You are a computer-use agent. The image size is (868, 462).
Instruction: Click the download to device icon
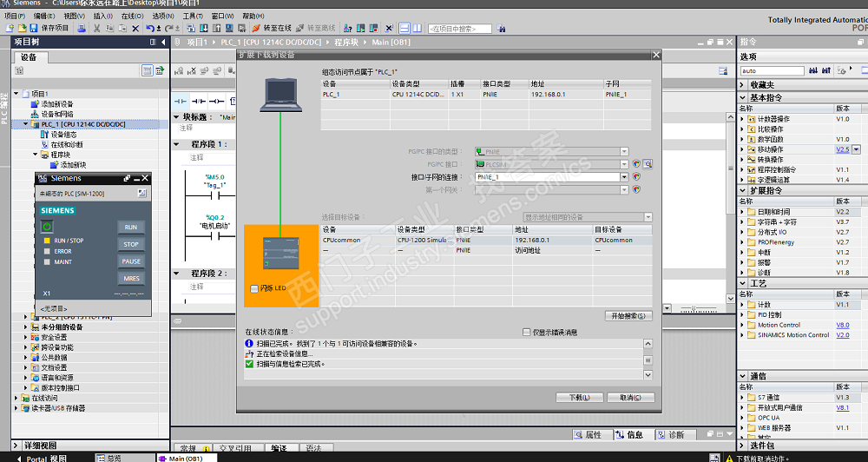click(x=204, y=29)
